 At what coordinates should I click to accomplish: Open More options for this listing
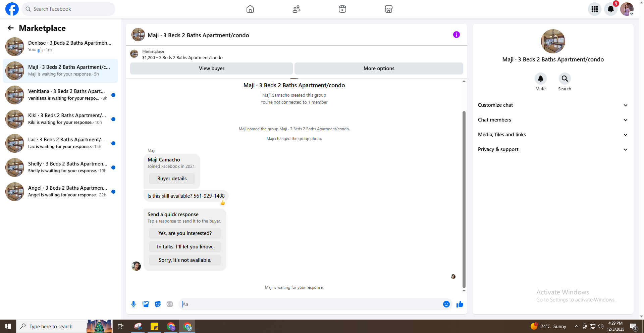[379, 68]
